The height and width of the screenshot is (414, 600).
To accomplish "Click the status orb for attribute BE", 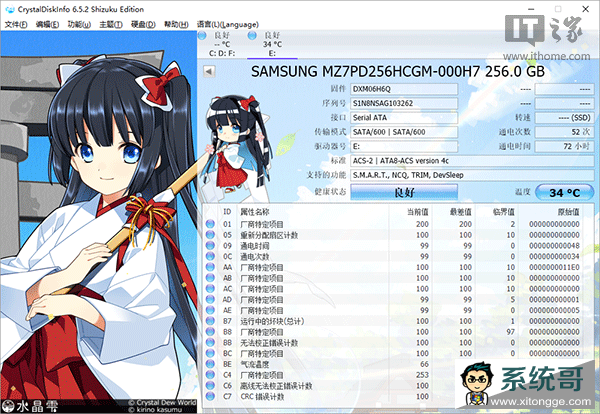I will [x=210, y=364].
